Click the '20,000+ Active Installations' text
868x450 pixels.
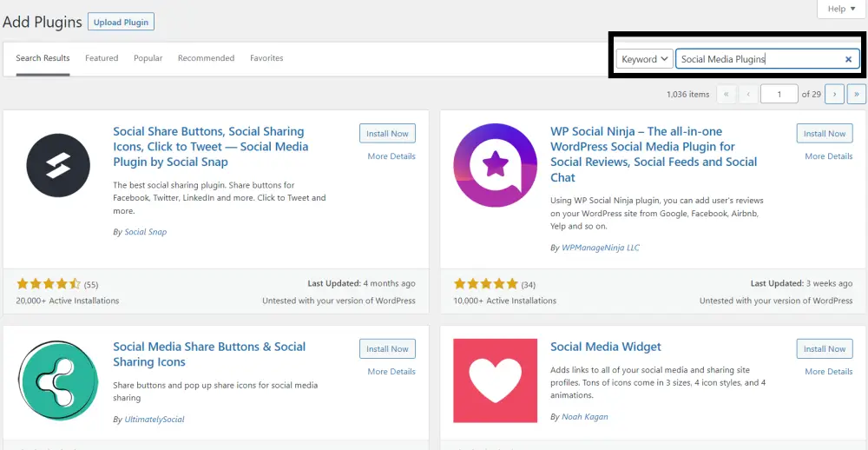(68, 301)
